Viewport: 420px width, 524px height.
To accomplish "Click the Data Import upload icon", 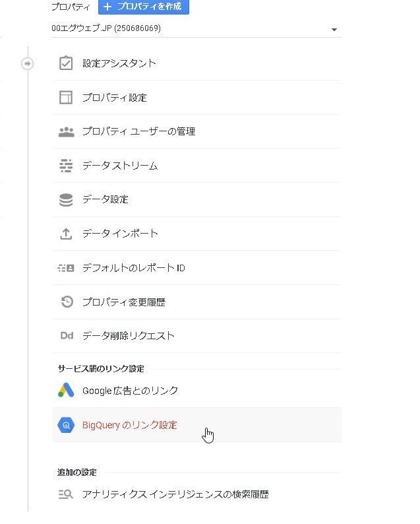I will point(66,234).
